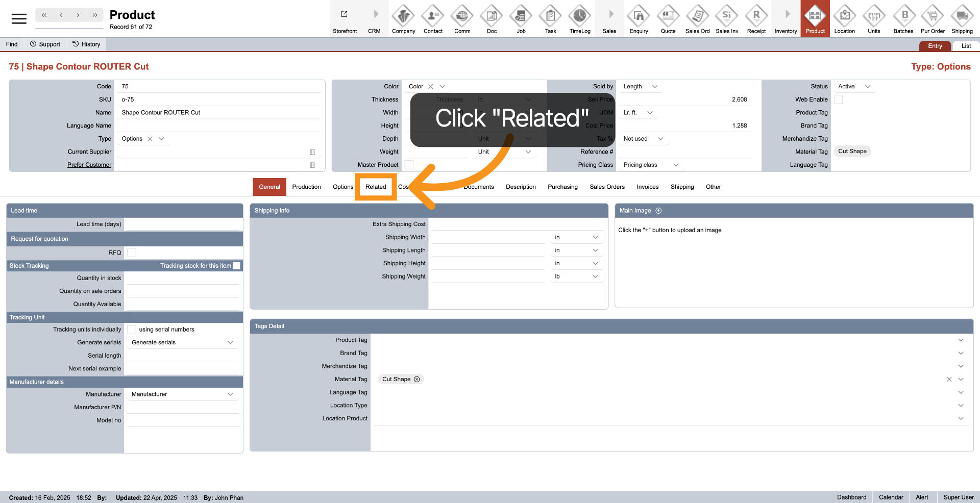
Task: Toggle the RFQ checkbox
Action: point(132,253)
